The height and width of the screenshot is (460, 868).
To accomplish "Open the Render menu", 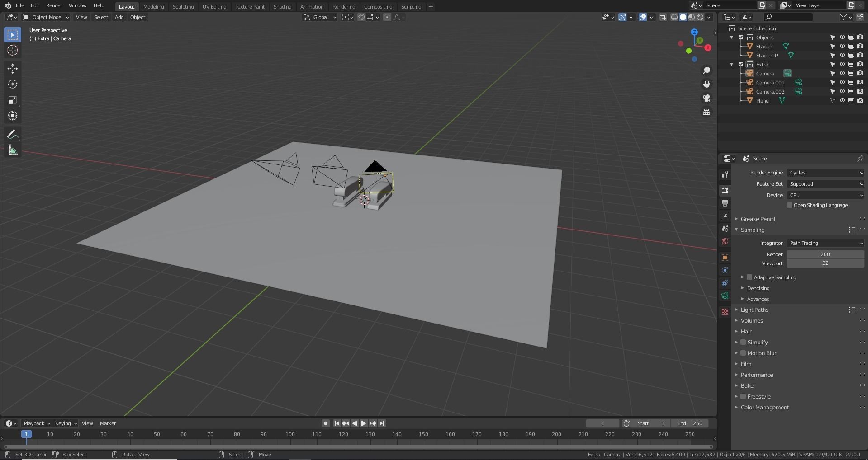I will click(x=54, y=5).
